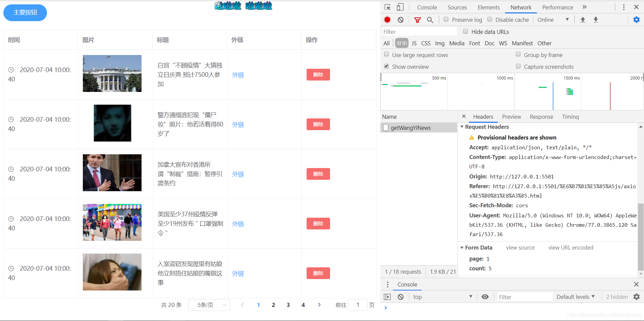The width and height of the screenshot is (644, 321).
Task: Stop the network recording red button
Action: [x=387, y=19]
